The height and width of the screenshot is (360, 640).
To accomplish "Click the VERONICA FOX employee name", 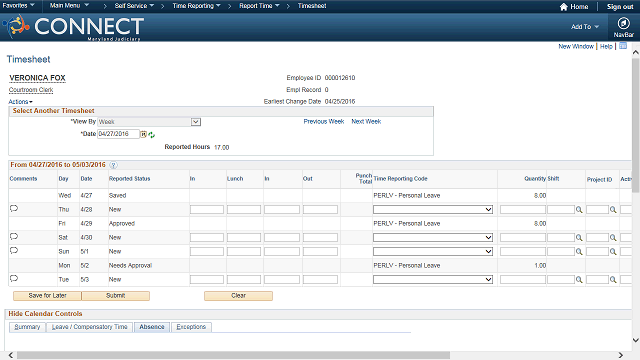I will (37, 78).
